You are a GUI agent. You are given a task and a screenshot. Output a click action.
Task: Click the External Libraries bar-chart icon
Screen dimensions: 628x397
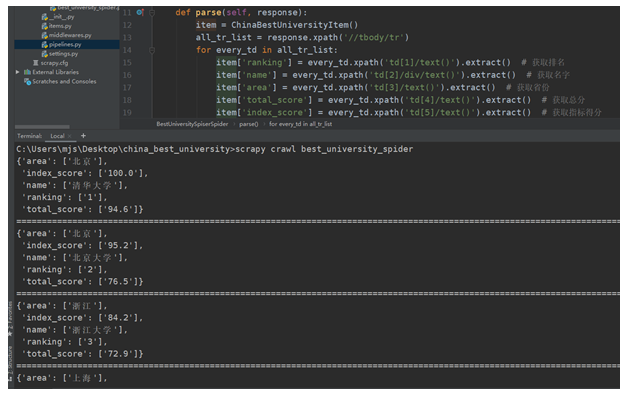(x=27, y=72)
